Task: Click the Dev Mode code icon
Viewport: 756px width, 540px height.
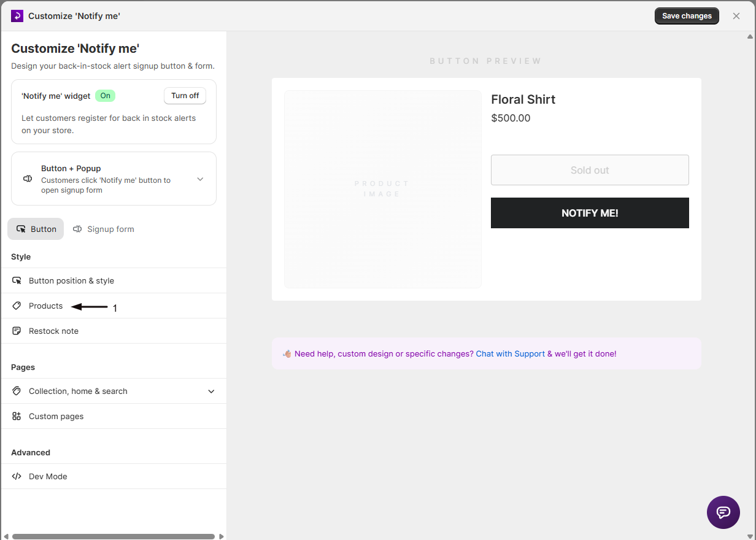Action: 17,476
